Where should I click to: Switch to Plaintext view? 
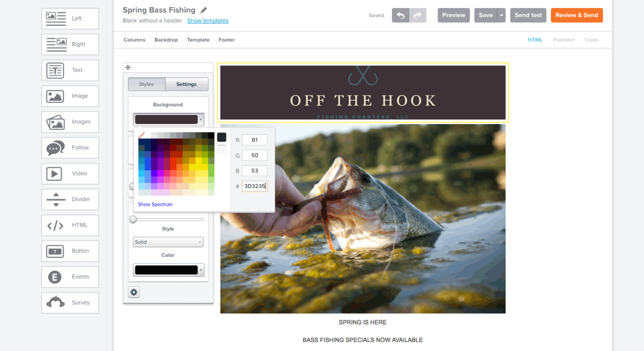[563, 40]
